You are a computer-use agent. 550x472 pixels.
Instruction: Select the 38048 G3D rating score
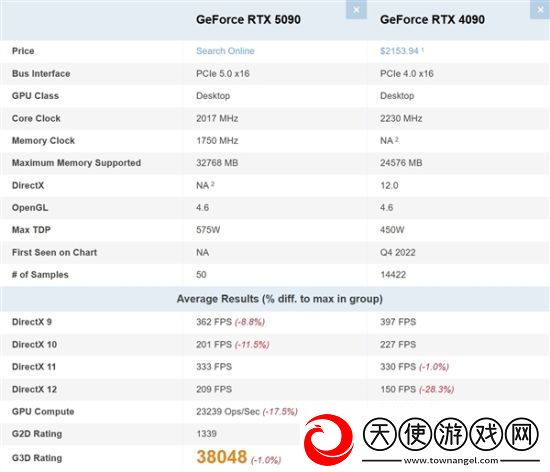(222, 457)
